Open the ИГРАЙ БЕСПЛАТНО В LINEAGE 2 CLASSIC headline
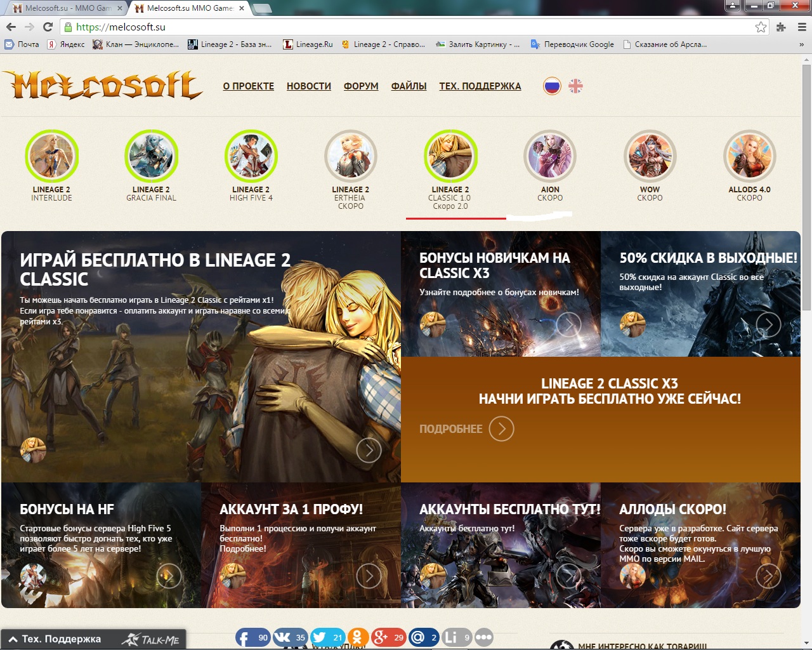Viewport: 812px width, 650px height. [x=155, y=269]
